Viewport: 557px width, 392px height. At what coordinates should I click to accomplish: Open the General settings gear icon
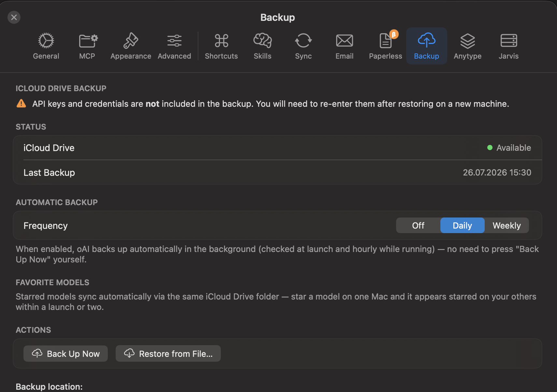[x=46, y=41]
